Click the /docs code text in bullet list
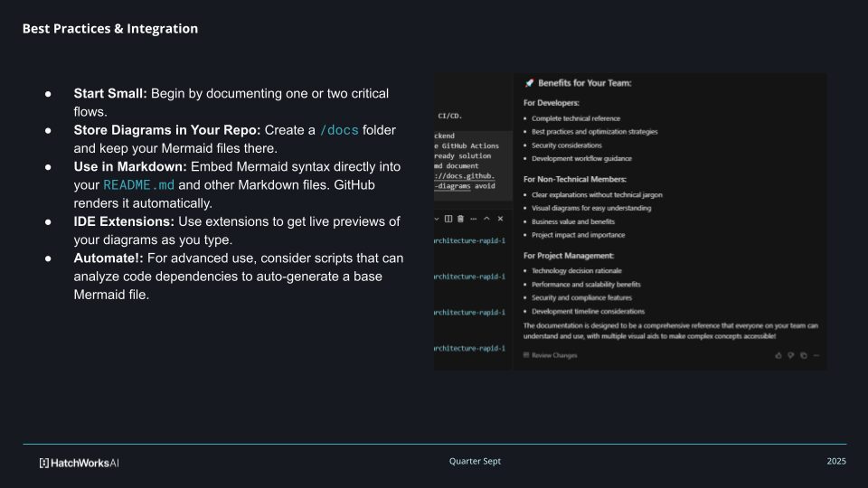The width and height of the screenshot is (868, 488). (x=339, y=130)
